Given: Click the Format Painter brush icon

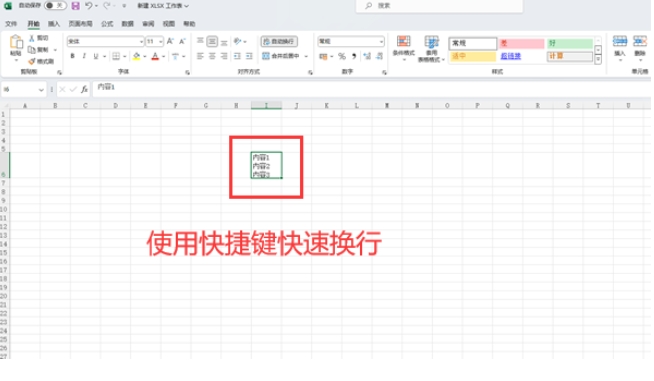Looking at the screenshot, I should click(x=32, y=61).
